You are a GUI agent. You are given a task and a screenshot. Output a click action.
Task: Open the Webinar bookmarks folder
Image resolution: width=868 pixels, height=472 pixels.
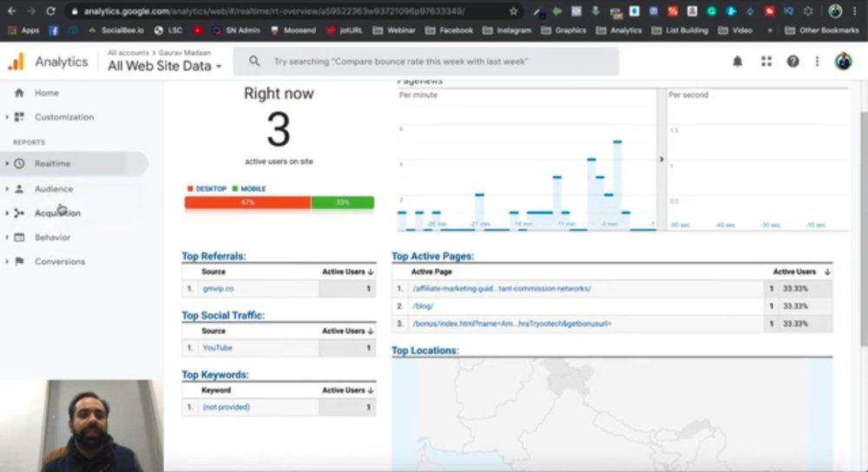point(394,30)
